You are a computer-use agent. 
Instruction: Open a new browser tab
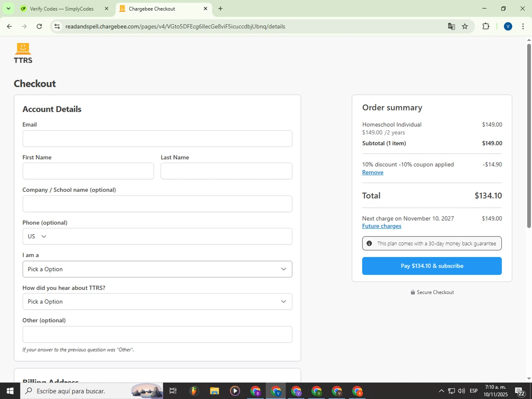coord(221,9)
